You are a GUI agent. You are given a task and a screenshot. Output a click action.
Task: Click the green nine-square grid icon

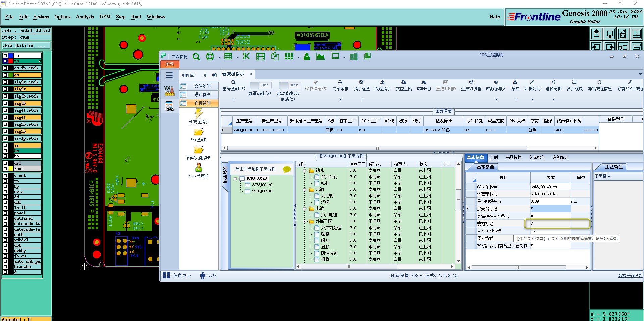289,56
